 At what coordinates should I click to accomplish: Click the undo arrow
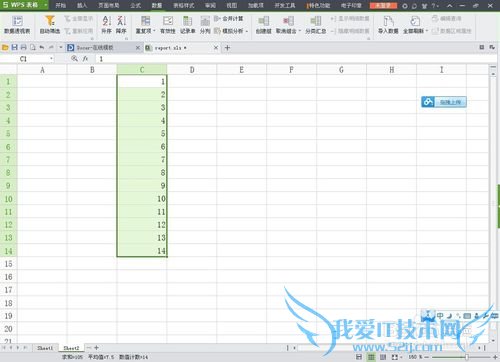(42, 48)
